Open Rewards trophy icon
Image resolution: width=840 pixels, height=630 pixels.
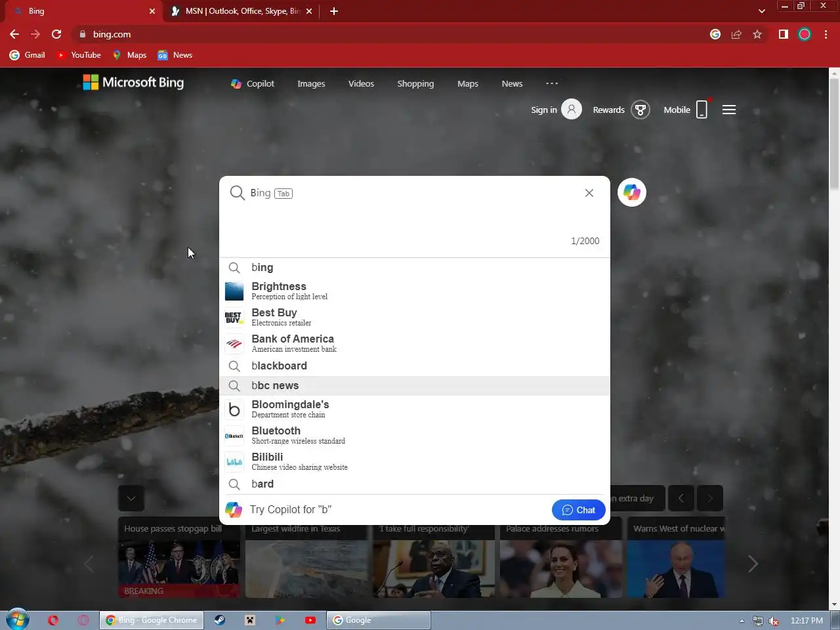[640, 110]
